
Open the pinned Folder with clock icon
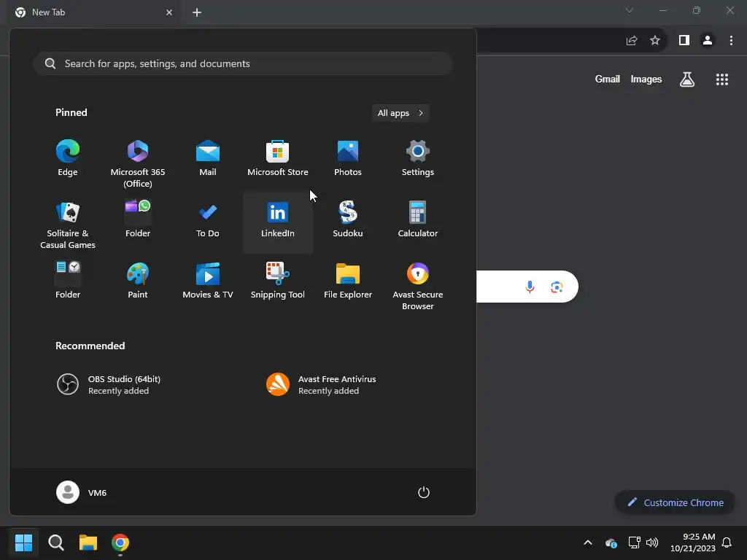(68, 281)
